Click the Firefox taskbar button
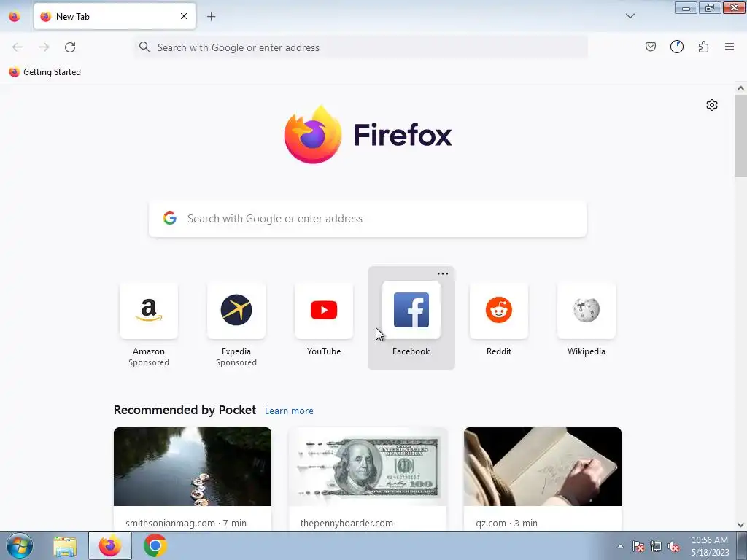The height and width of the screenshot is (560, 747). (110, 545)
